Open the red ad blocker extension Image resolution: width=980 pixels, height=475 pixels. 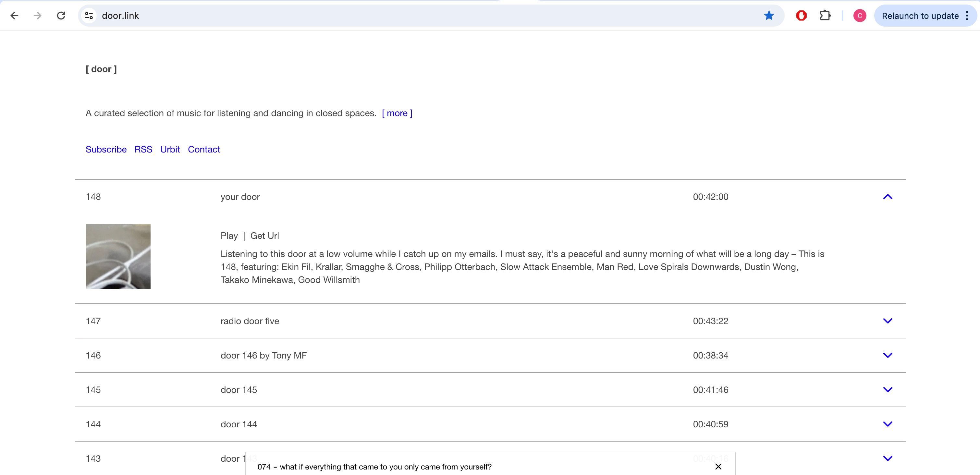tap(801, 16)
